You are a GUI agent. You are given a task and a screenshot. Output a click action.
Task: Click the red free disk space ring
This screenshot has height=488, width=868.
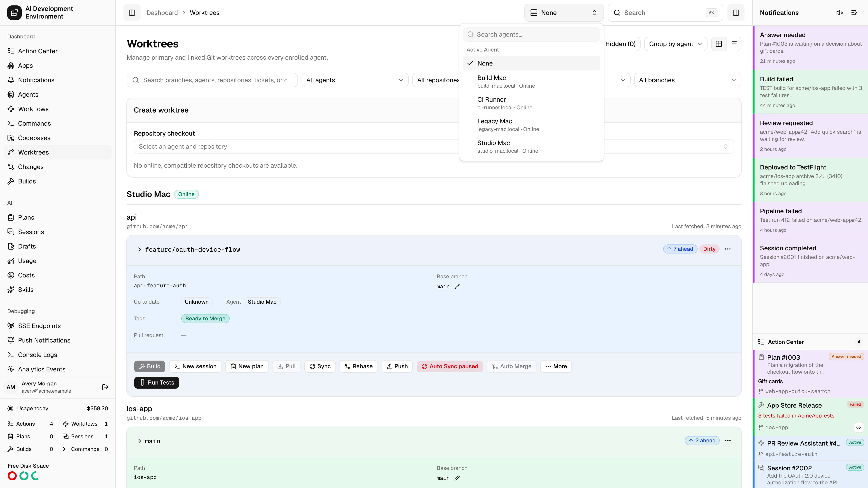pyautogui.click(x=12, y=476)
